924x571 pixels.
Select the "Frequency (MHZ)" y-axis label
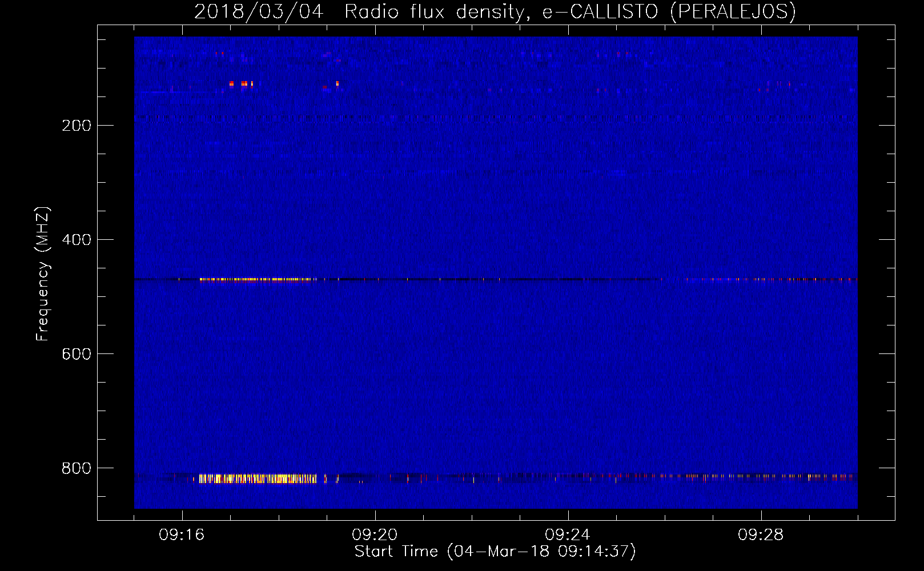coord(43,274)
